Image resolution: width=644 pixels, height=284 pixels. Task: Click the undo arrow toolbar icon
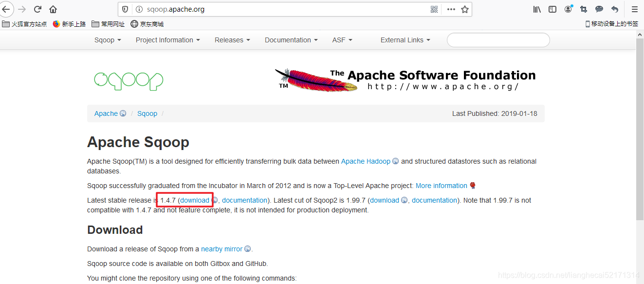(x=615, y=9)
